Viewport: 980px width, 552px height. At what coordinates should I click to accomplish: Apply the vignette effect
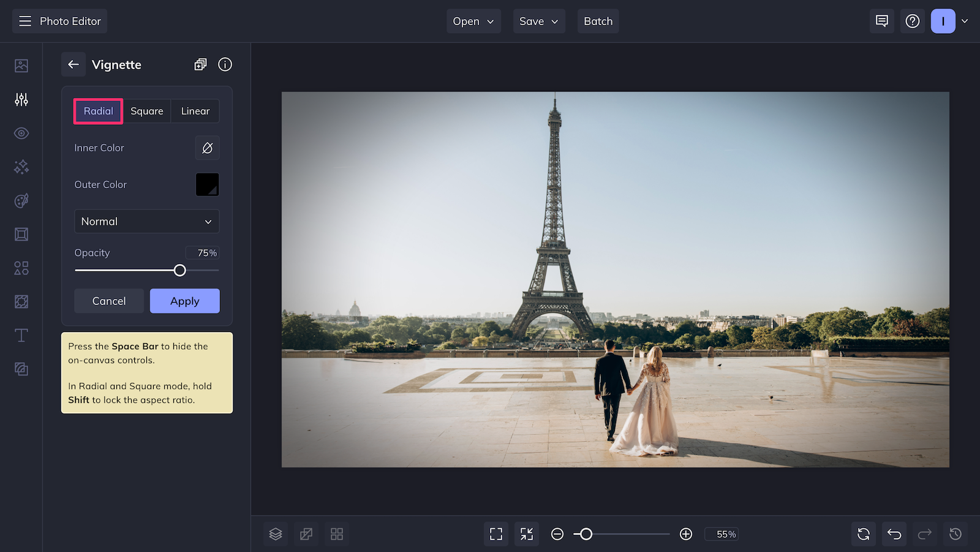click(x=184, y=301)
